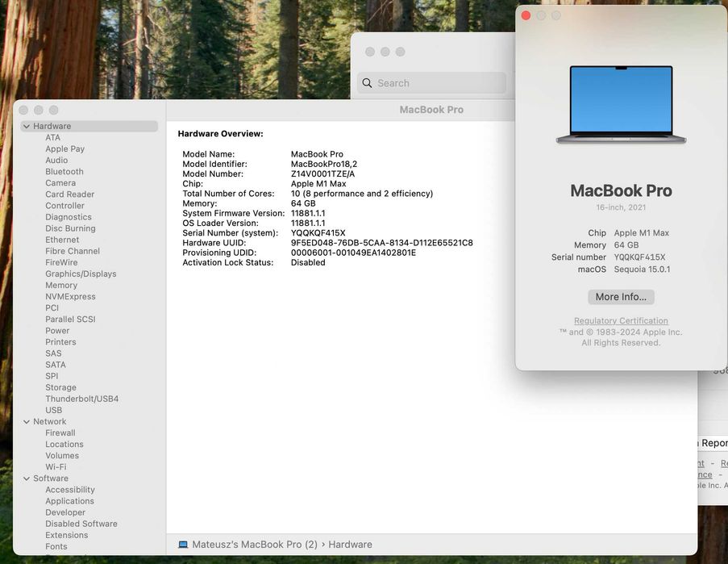
Task: Select Fibre Channel entry
Action: 73,251
